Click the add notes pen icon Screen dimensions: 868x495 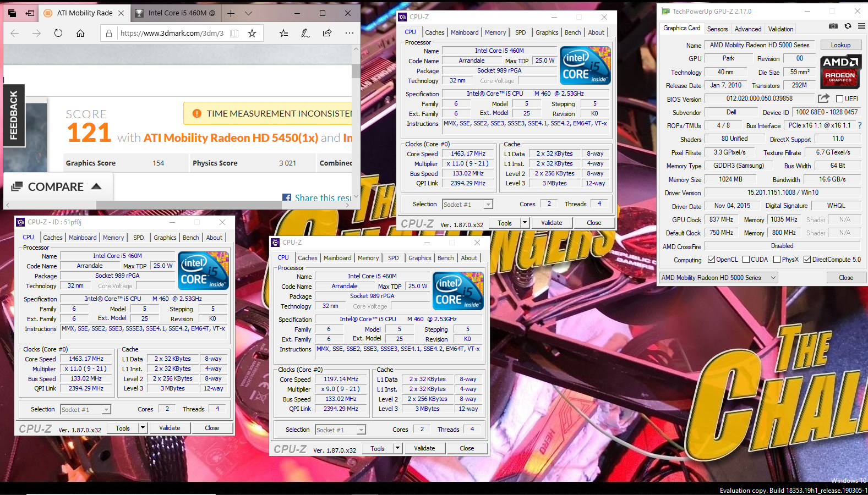305,33
